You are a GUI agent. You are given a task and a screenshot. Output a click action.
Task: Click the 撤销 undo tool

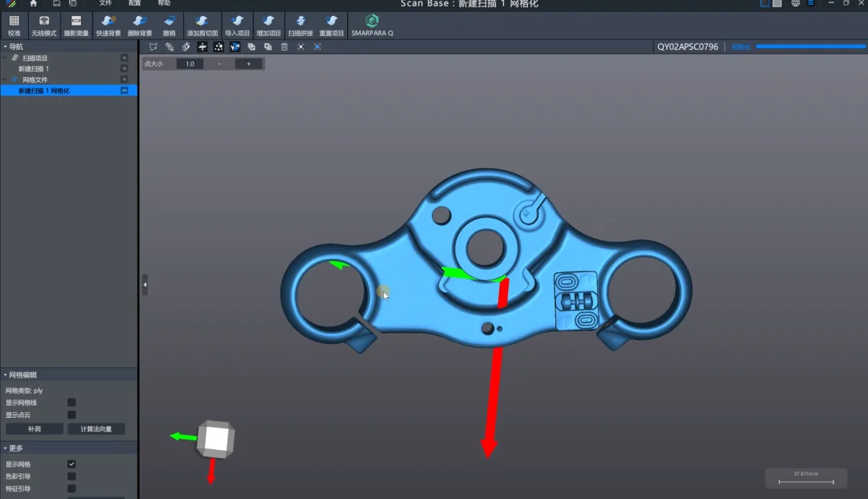pyautogui.click(x=169, y=26)
